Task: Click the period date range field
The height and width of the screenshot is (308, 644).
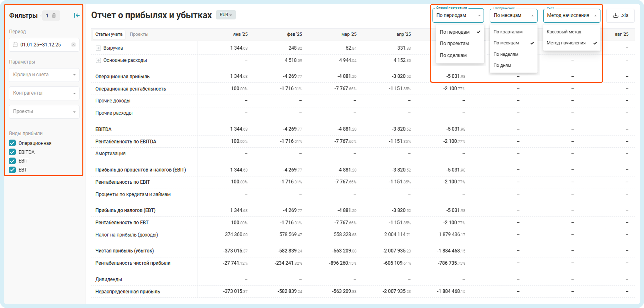Action: point(41,45)
